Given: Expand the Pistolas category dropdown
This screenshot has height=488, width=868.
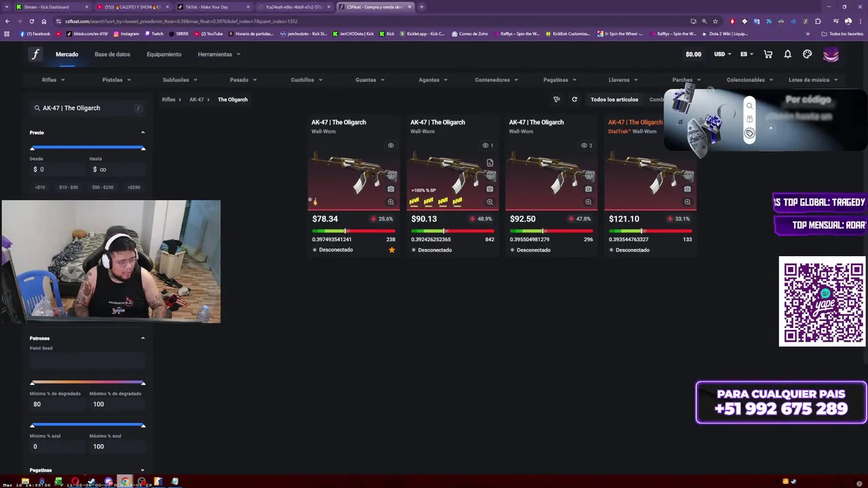Looking at the screenshot, I should pyautogui.click(x=117, y=80).
